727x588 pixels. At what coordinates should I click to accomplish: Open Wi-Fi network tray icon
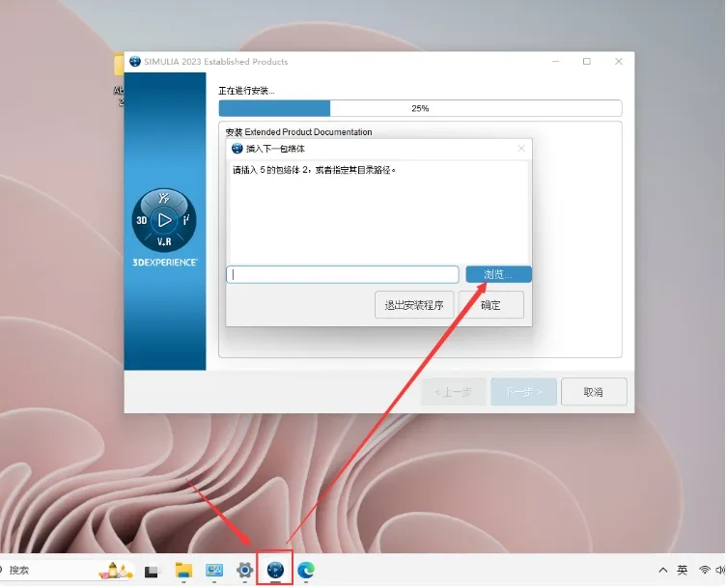click(x=704, y=570)
